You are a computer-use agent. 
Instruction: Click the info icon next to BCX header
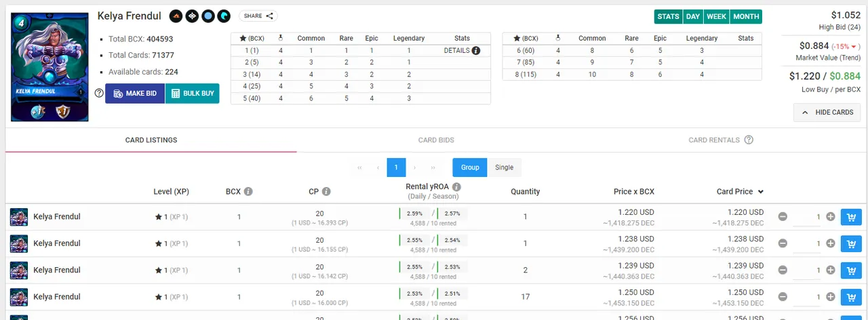(248, 192)
